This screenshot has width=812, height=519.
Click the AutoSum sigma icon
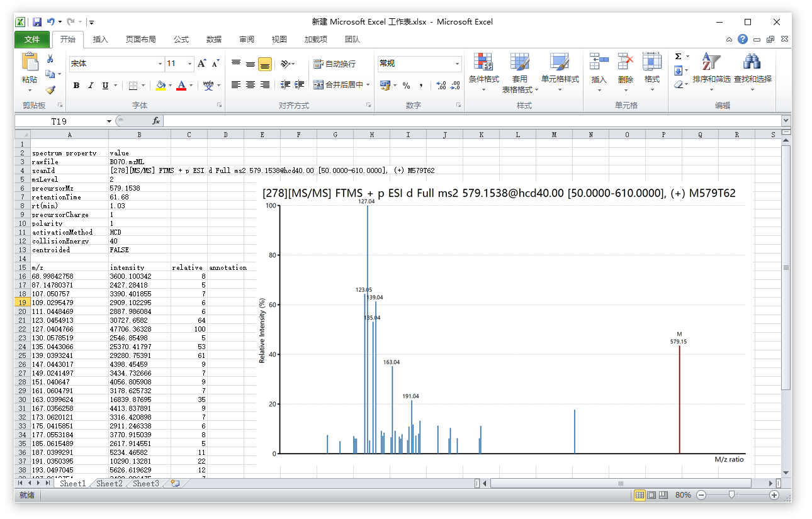pyautogui.click(x=678, y=57)
